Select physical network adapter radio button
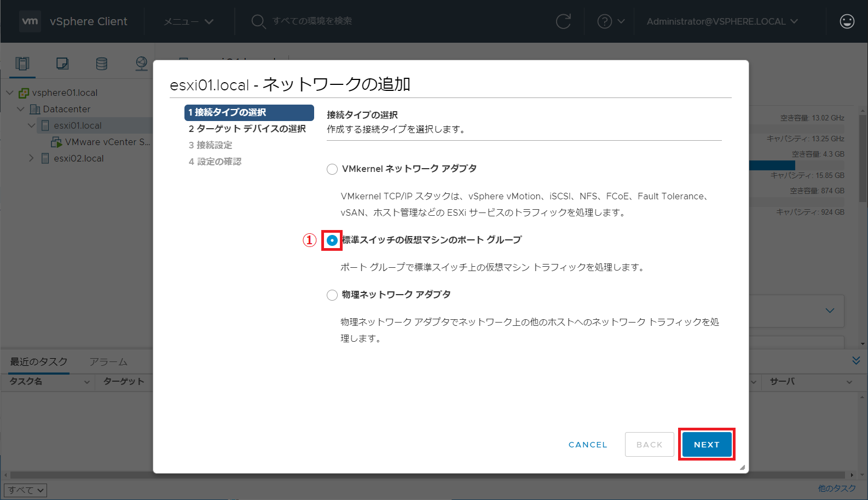The height and width of the screenshot is (500, 868). 332,295
